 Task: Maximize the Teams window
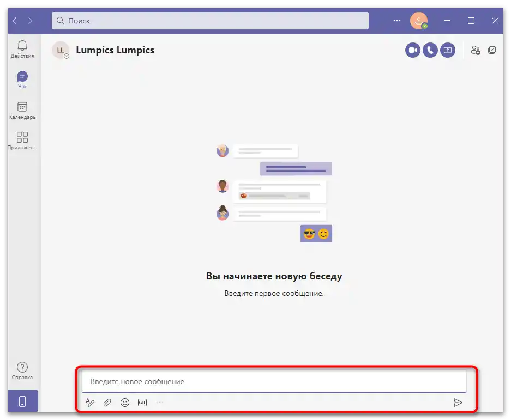tap(471, 21)
